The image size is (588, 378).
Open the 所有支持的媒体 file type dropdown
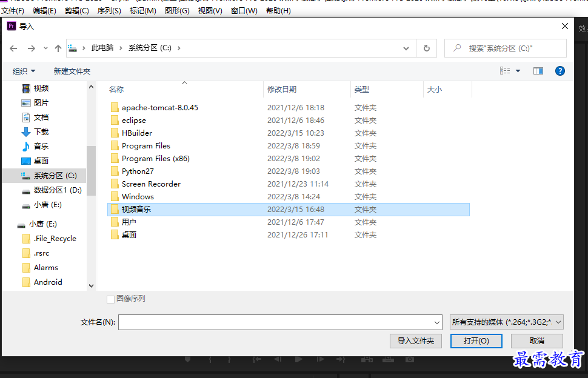point(506,322)
